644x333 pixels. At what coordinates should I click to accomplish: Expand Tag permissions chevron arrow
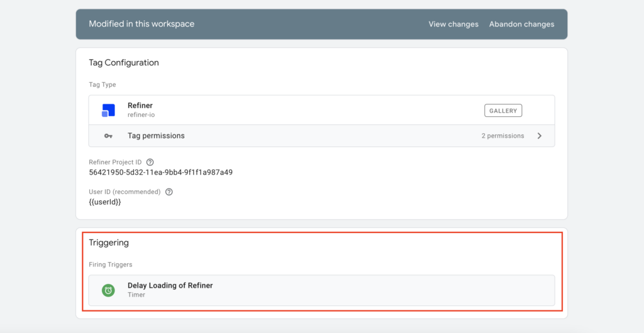[x=540, y=136]
